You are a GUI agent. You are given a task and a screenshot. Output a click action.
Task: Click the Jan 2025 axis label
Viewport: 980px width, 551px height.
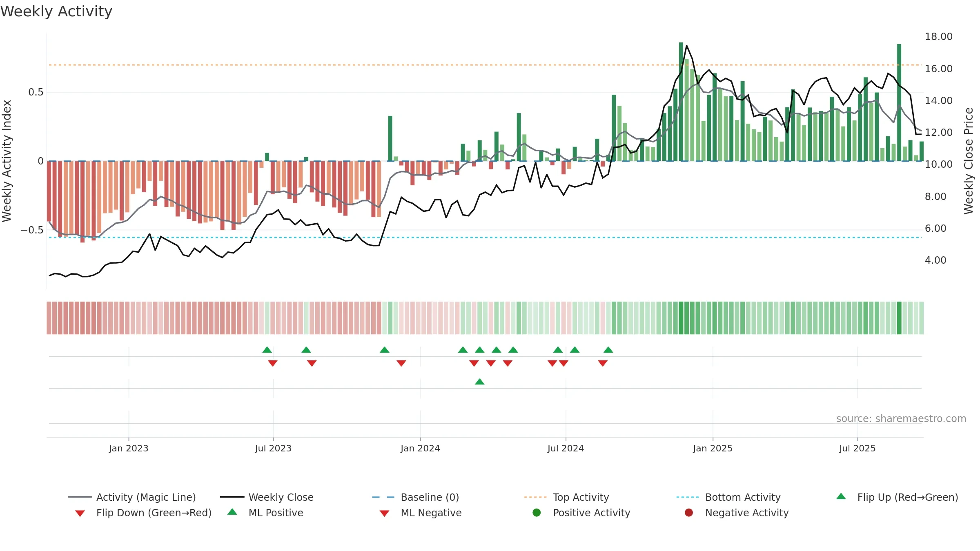[713, 448]
